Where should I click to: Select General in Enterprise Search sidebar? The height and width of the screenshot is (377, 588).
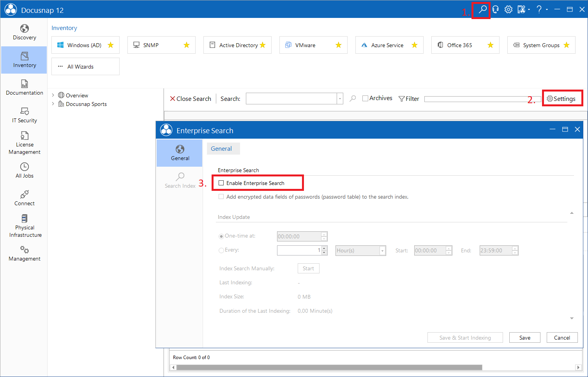[x=180, y=153]
